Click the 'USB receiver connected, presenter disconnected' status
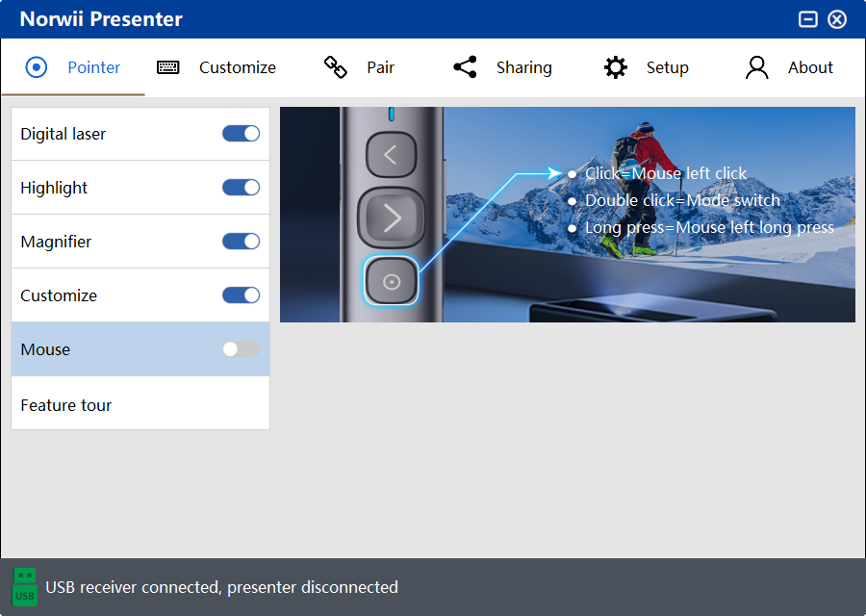The height and width of the screenshot is (616, 866). tap(221, 587)
